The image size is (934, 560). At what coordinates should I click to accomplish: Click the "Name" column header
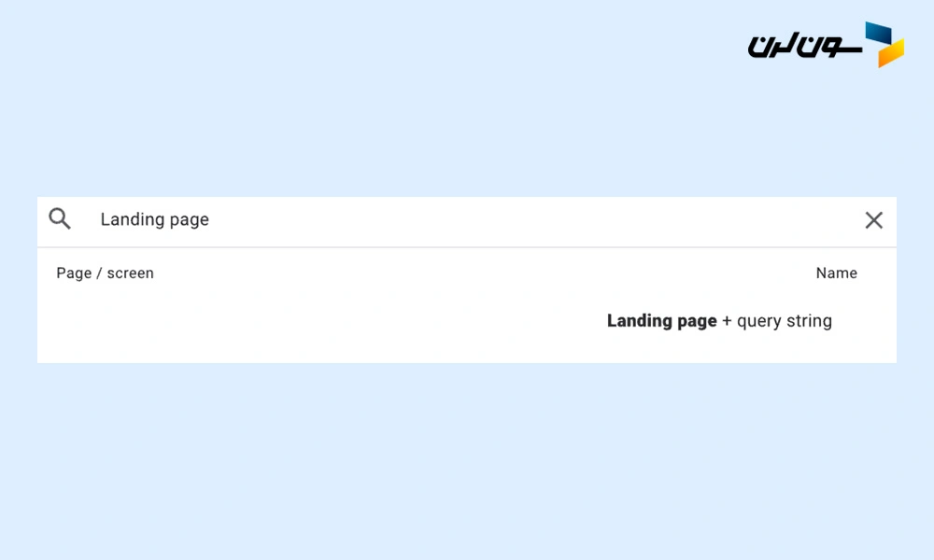tap(836, 273)
